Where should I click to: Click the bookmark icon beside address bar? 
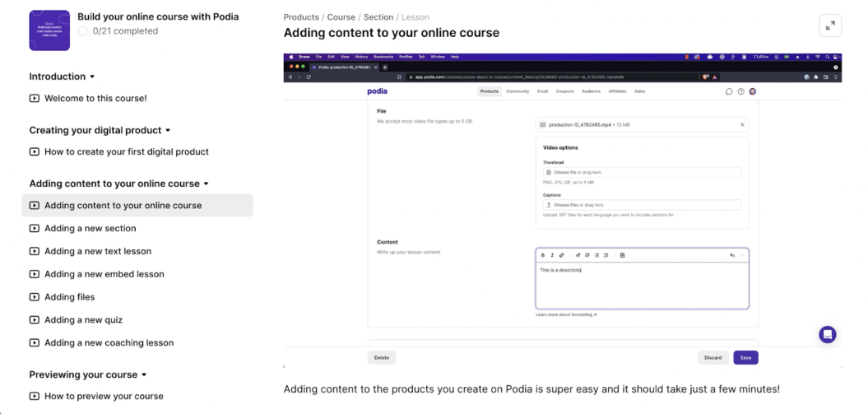pyautogui.click(x=399, y=77)
